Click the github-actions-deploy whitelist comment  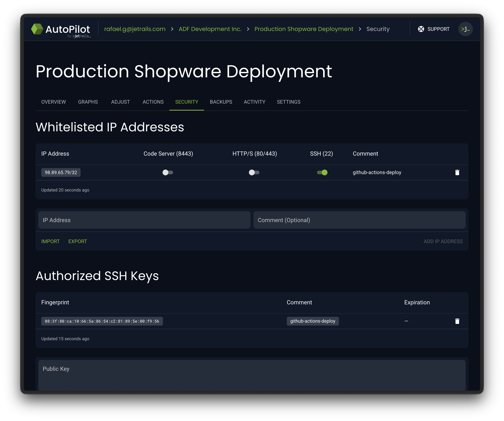click(x=377, y=172)
